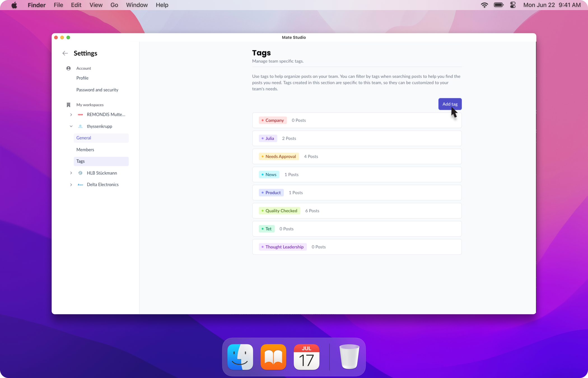Click the back arrow beside Settings
This screenshot has height=378, width=588.
pos(65,53)
